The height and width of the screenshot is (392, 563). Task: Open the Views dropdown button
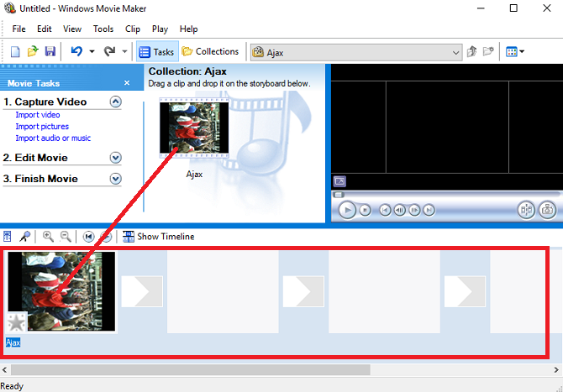[515, 52]
